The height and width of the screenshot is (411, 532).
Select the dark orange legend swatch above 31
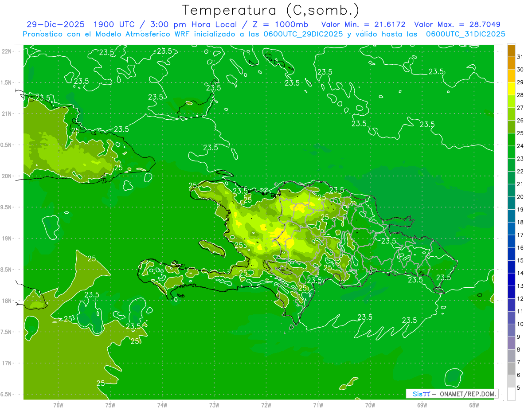click(x=511, y=51)
